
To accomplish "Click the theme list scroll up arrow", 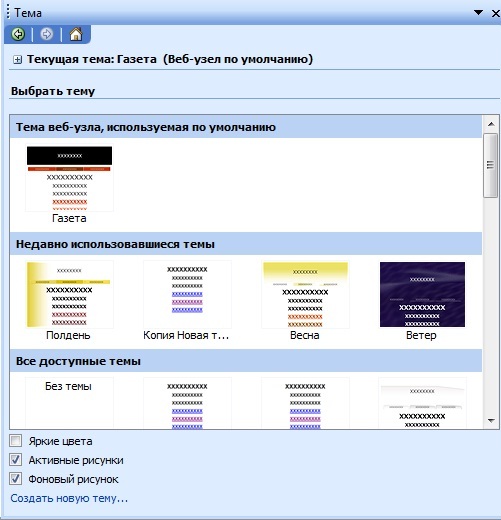I will [x=491, y=124].
